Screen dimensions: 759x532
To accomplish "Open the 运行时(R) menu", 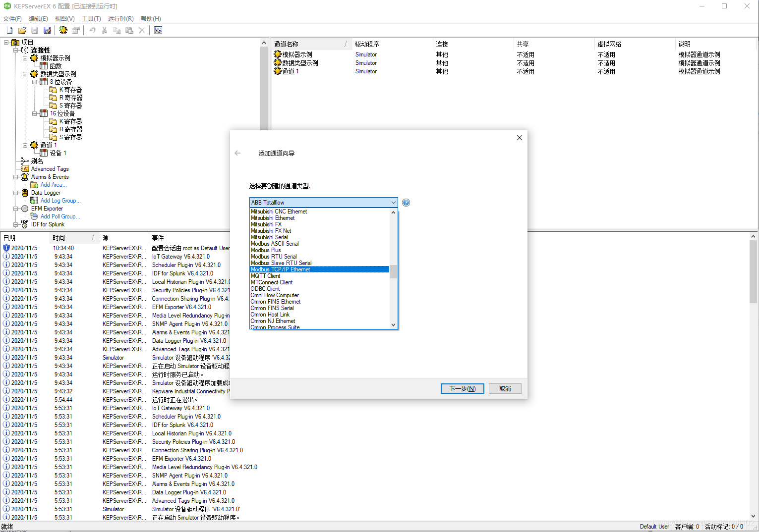I will [x=121, y=18].
